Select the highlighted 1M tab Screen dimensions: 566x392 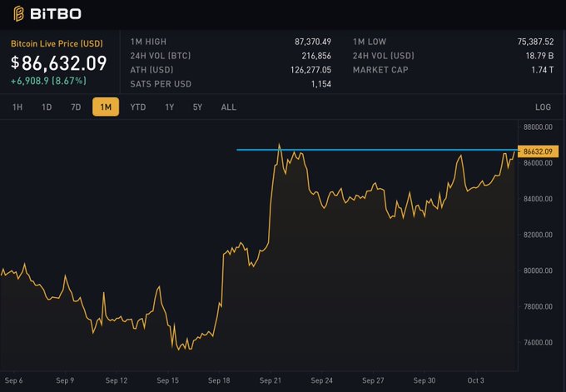106,107
